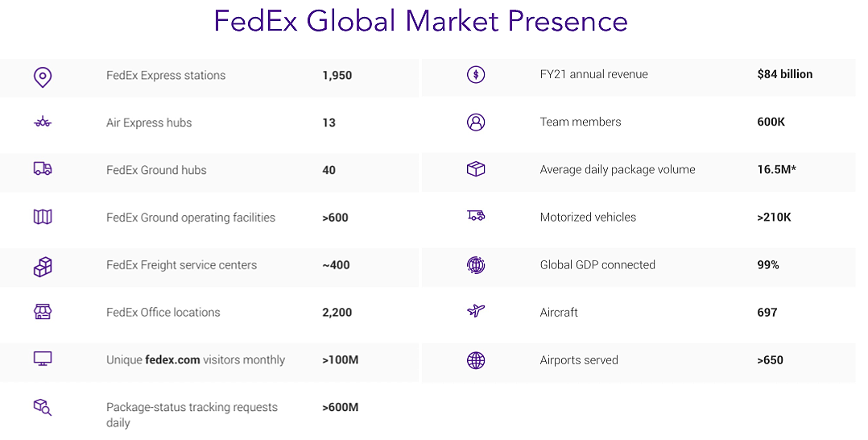The image size is (868, 440).
Task: Click the box icon for daily package volume
Action: tap(476, 169)
